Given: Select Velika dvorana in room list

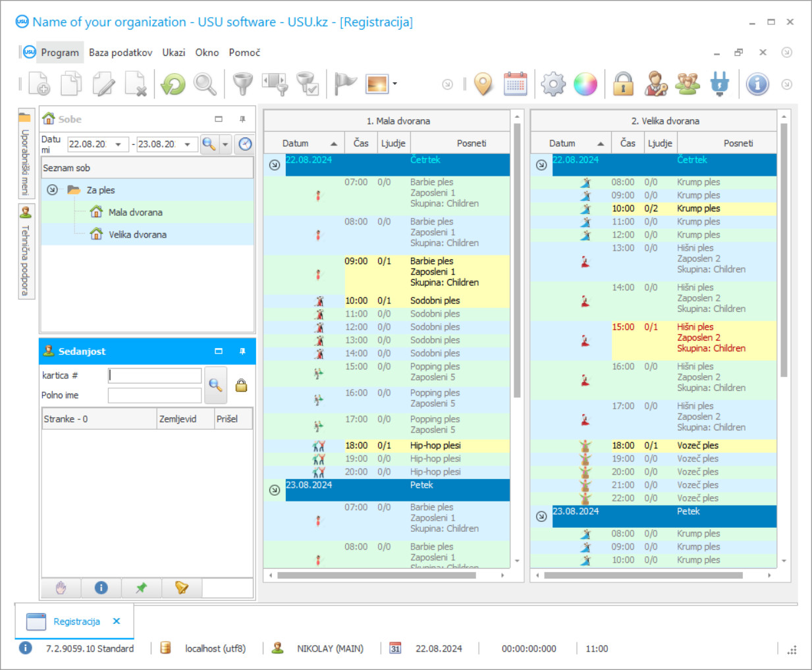Looking at the screenshot, I should click(x=137, y=234).
